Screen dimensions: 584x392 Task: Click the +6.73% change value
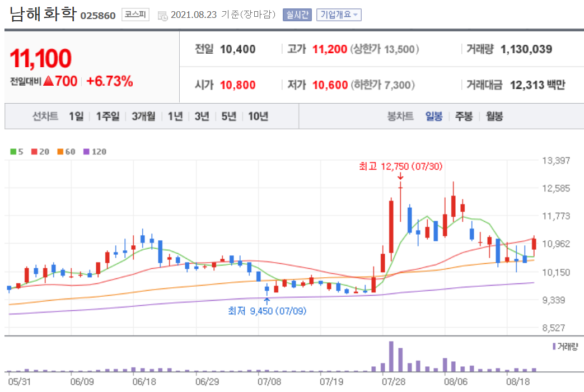click(110, 81)
